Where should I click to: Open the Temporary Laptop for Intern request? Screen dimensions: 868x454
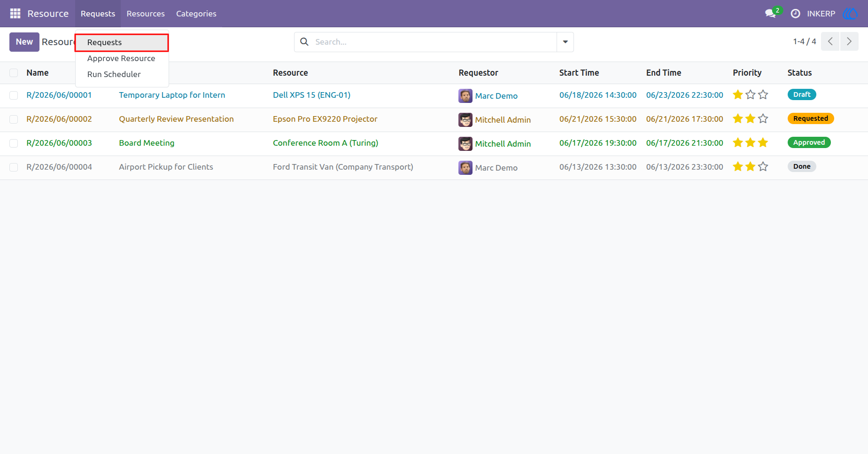point(172,95)
